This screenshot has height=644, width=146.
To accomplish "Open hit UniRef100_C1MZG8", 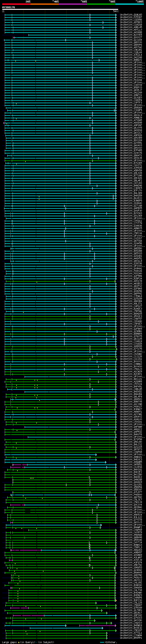I will (131, 25).
